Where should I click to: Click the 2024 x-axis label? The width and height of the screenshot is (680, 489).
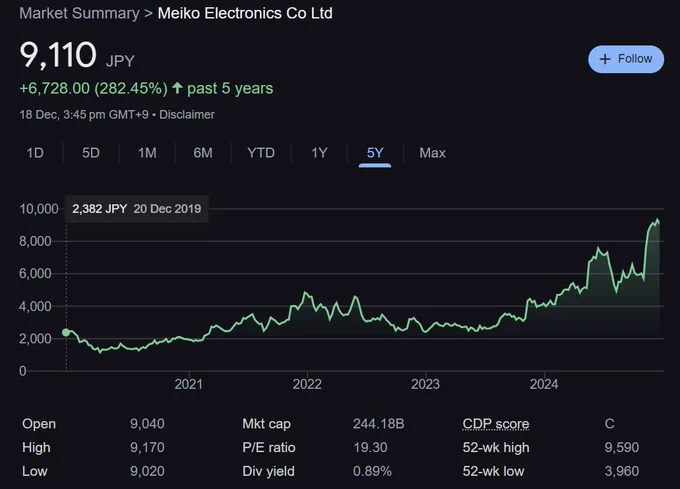(544, 384)
